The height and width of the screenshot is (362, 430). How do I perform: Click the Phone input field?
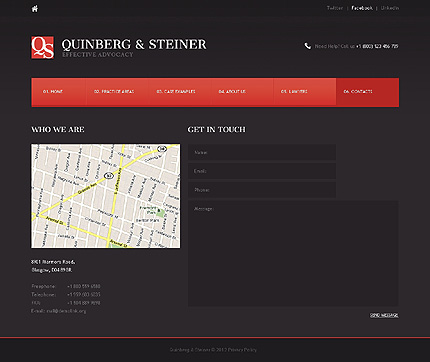[x=262, y=190]
